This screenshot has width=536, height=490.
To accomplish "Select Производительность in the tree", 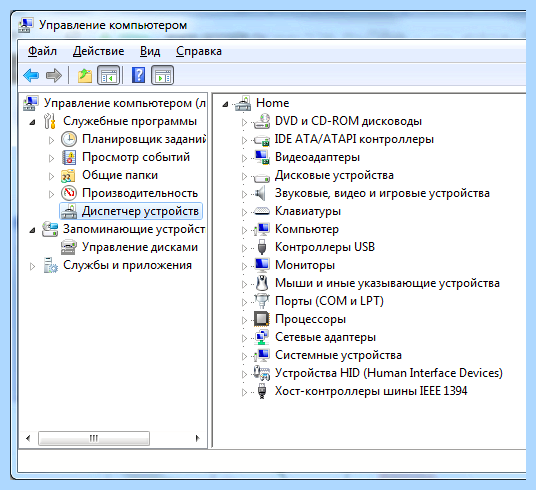I will coord(140,193).
